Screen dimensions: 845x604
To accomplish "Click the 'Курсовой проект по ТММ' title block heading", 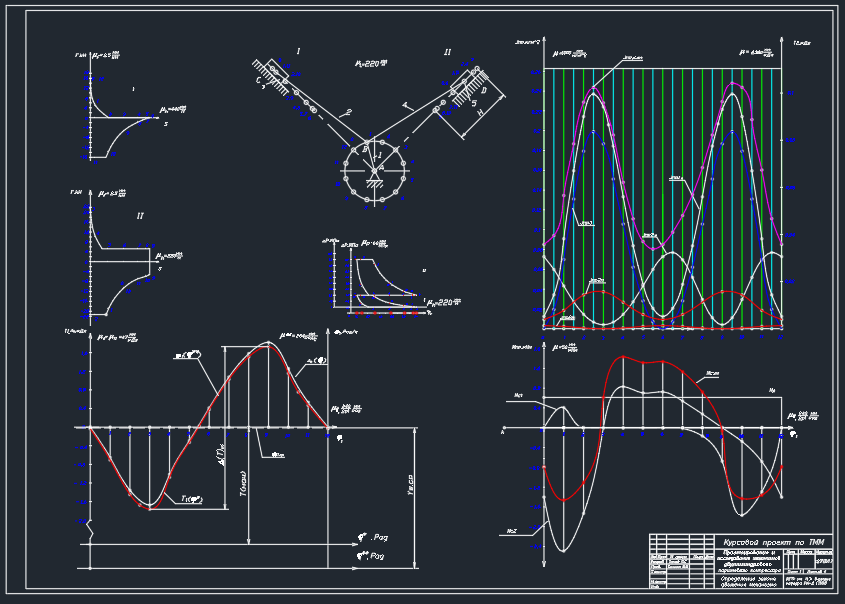I will [x=773, y=542].
